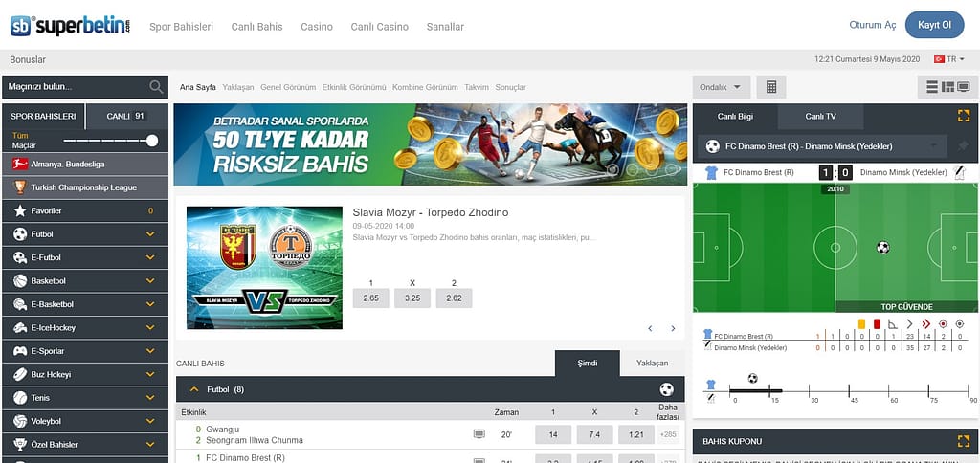The height and width of the screenshot is (463, 980).
Task: Switch to list layout view icon
Action: pyautogui.click(x=932, y=87)
